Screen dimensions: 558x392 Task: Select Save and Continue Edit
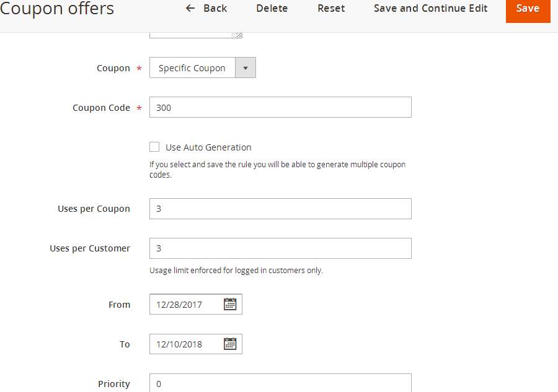(430, 8)
